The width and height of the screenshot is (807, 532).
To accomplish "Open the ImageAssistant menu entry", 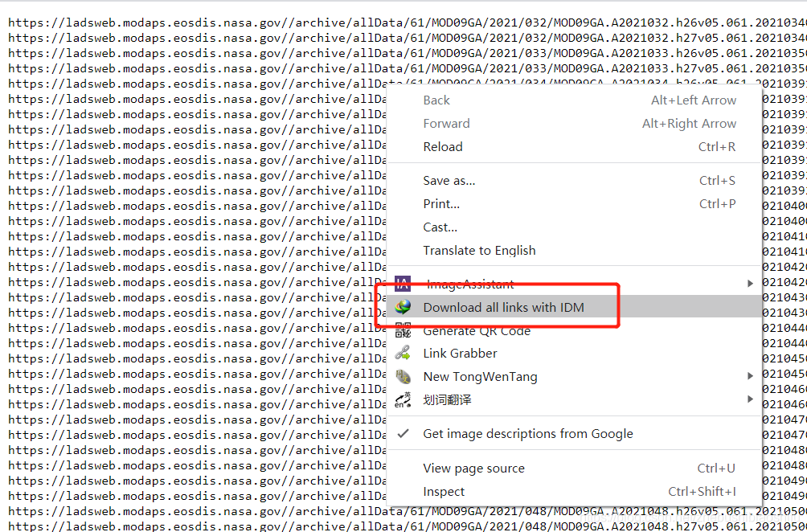I will click(x=574, y=284).
